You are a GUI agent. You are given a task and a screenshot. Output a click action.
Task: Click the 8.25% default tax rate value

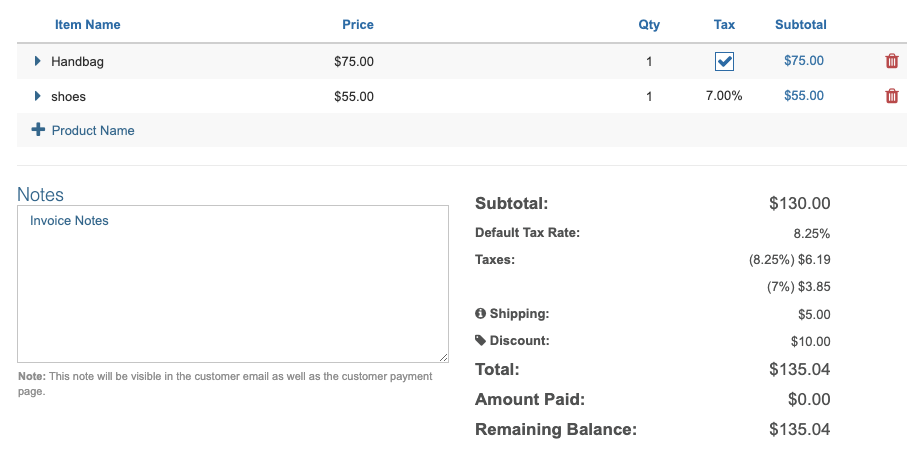tap(811, 233)
